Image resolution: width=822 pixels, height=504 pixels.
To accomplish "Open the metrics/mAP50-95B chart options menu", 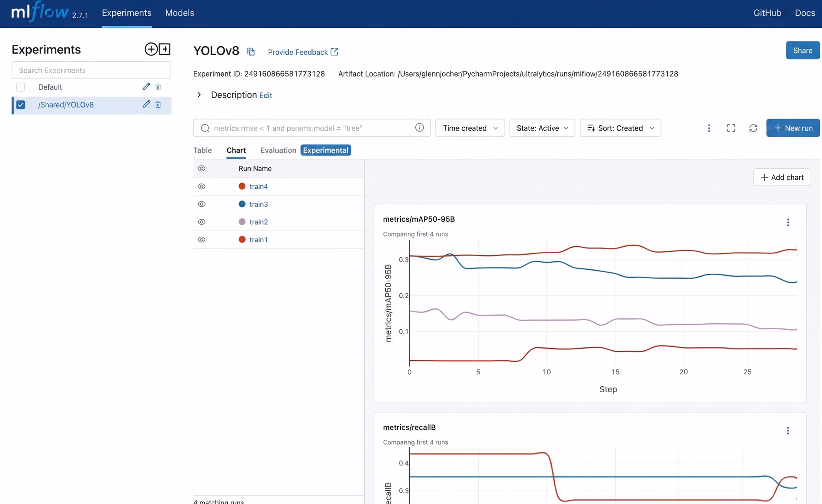I will pos(788,222).
